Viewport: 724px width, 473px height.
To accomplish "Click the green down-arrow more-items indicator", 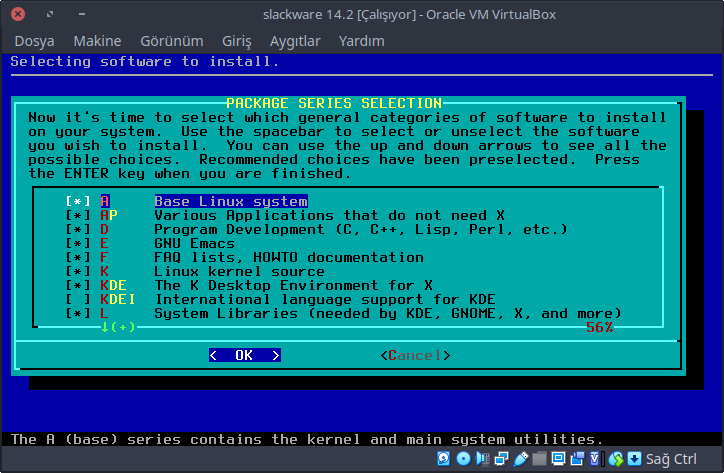I will (118, 327).
